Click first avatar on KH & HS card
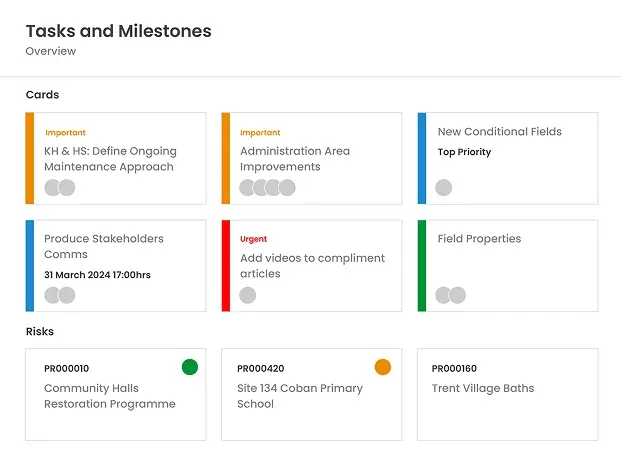Image resolution: width=622 pixels, height=467 pixels. click(x=53, y=187)
